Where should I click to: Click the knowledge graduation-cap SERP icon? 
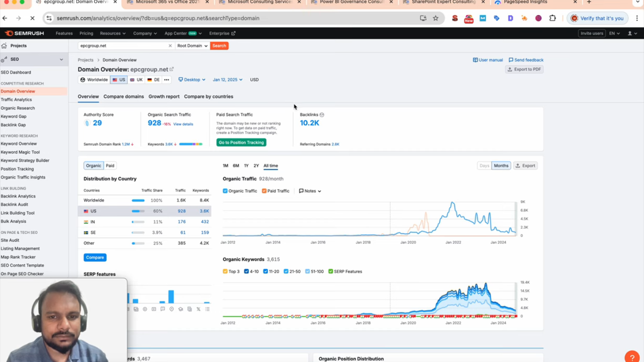(180, 309)
